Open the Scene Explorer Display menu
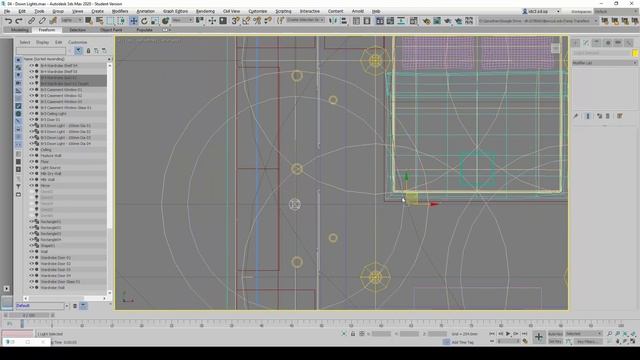The width and height of the screenshot is (640, 360). tap(42, 42)
